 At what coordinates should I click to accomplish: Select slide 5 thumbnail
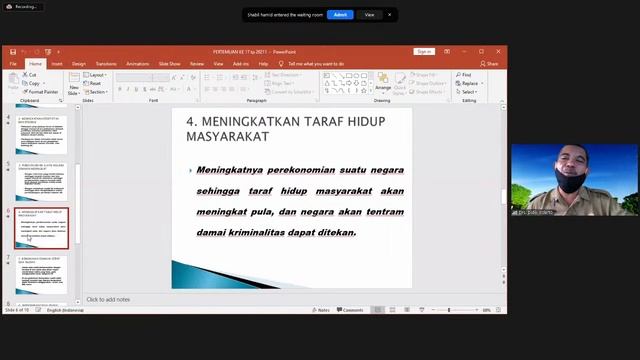(x=41, y=182)
